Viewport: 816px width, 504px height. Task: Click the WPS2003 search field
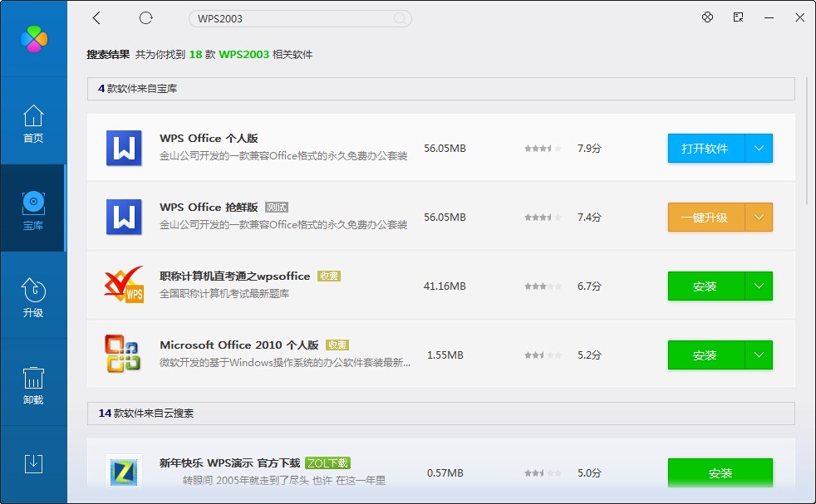pos(300,19)
